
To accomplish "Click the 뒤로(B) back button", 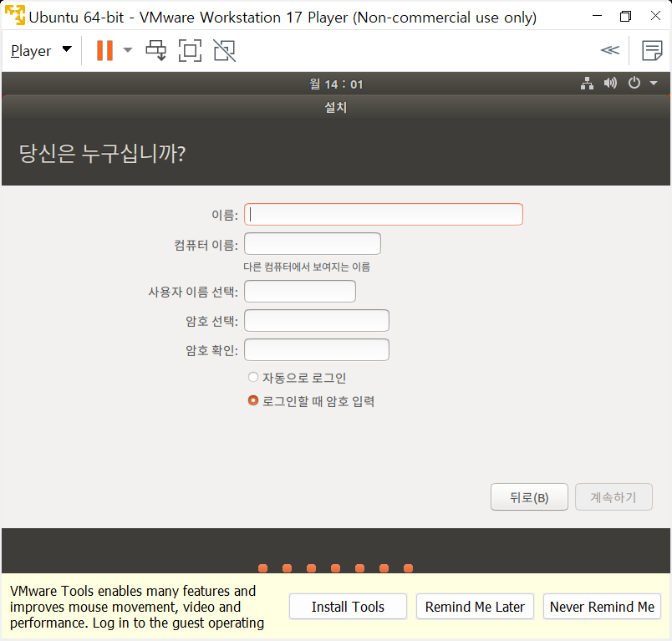I will coord(529,497).
